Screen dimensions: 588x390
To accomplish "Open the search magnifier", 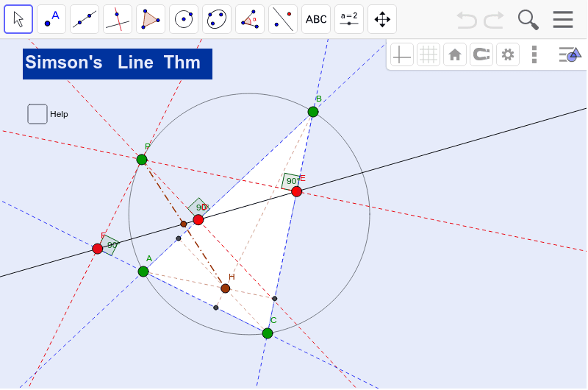I will (x=528, y=20).
